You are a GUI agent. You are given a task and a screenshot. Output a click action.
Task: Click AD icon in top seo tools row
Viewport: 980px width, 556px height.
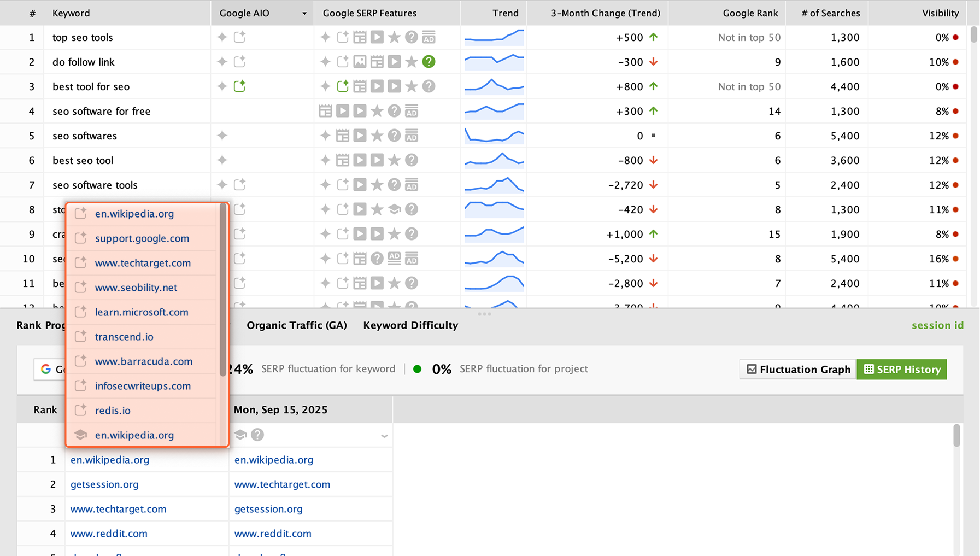tap(429, 37)
